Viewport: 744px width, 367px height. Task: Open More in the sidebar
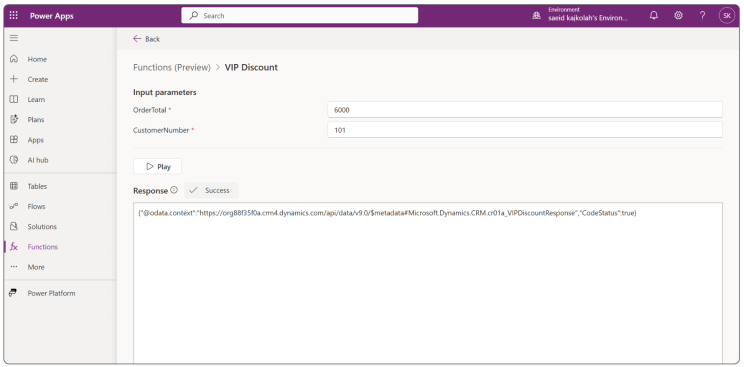click(36, 267)
